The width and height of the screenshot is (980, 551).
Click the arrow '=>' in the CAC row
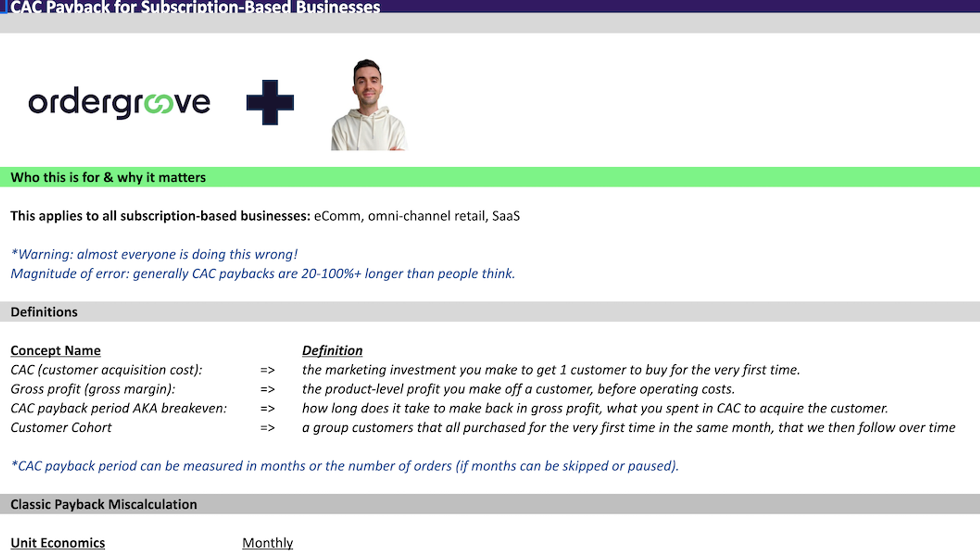(268, 370)
